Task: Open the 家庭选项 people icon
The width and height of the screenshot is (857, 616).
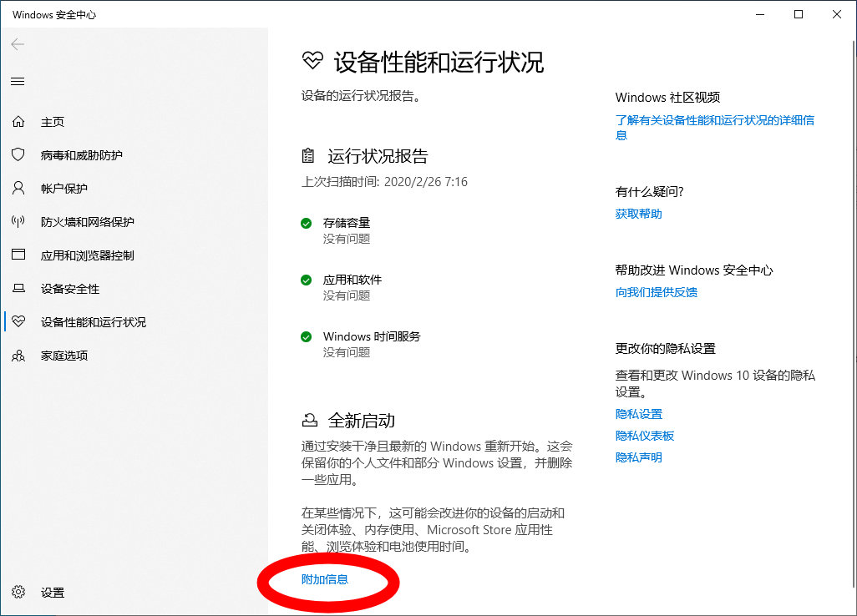Action: point(18,355)
